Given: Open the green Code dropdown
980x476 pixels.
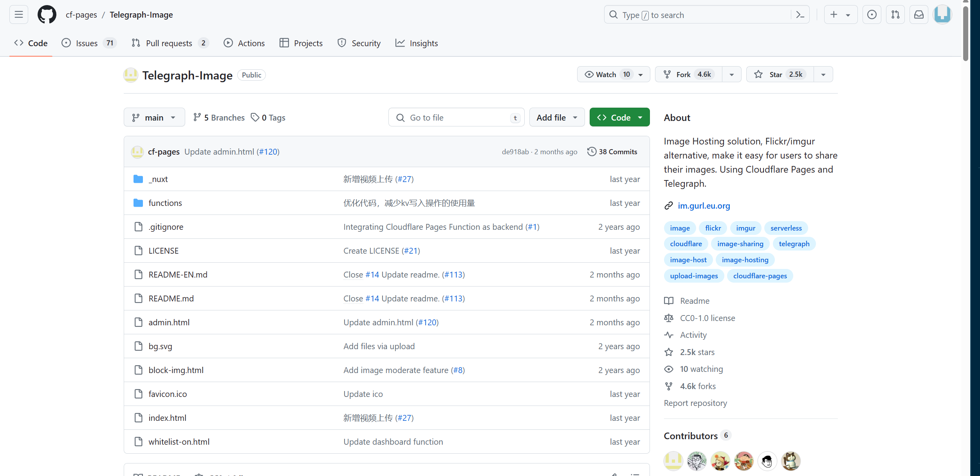Looking at the screenshot, I should [619, 117].
